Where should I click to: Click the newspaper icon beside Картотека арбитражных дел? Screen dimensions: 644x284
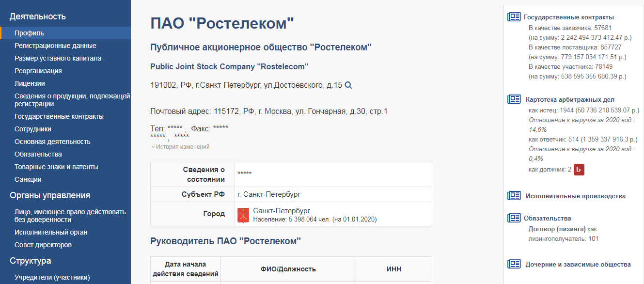pos(514,99)
